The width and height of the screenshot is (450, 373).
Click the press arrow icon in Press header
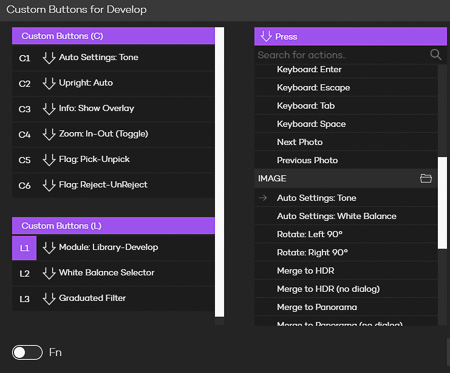pos(266,36)
